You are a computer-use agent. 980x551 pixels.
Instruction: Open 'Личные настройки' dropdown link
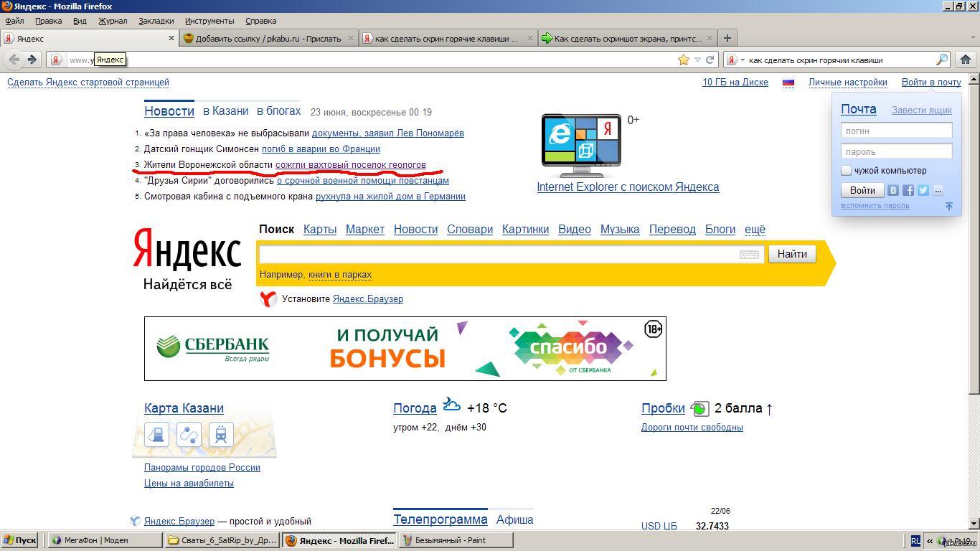(x=848, y=83)
